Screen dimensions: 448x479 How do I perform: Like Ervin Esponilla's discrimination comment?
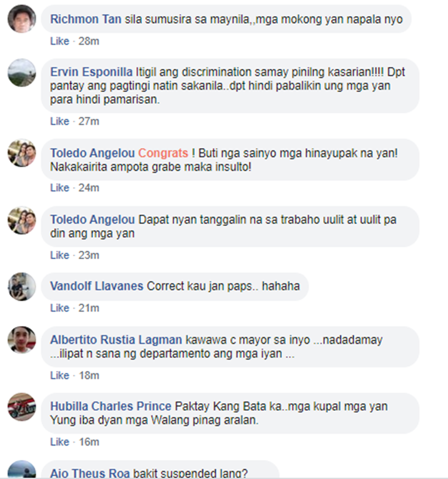point(60,121)
